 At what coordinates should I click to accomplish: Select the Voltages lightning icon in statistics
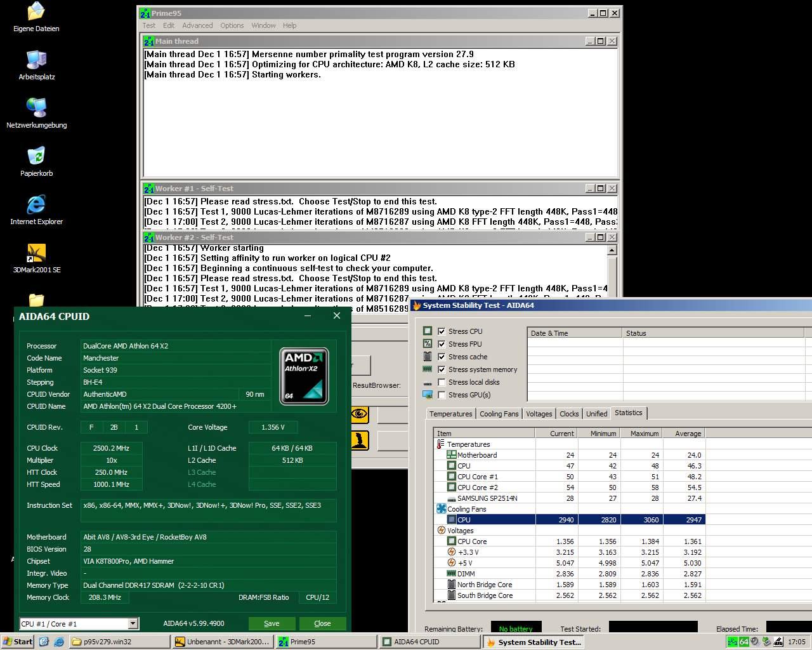[442, 531]
